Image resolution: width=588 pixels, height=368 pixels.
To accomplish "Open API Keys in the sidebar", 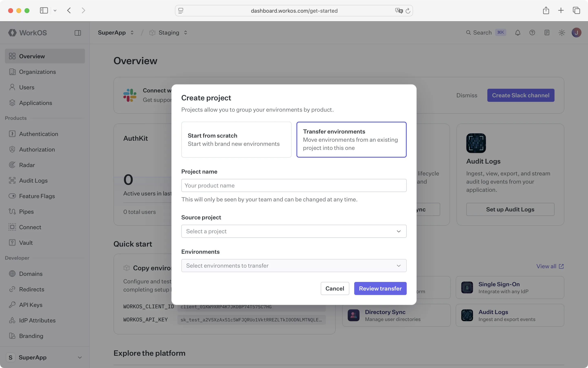I will [45, 305].
